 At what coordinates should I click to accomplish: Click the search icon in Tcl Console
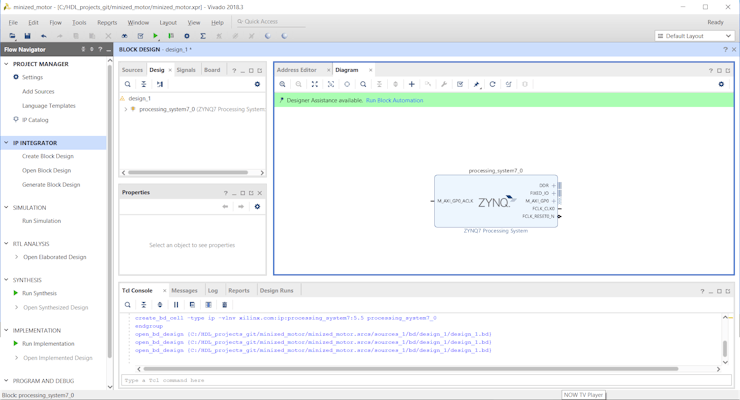pyautogui.click(x=127, y=305)
